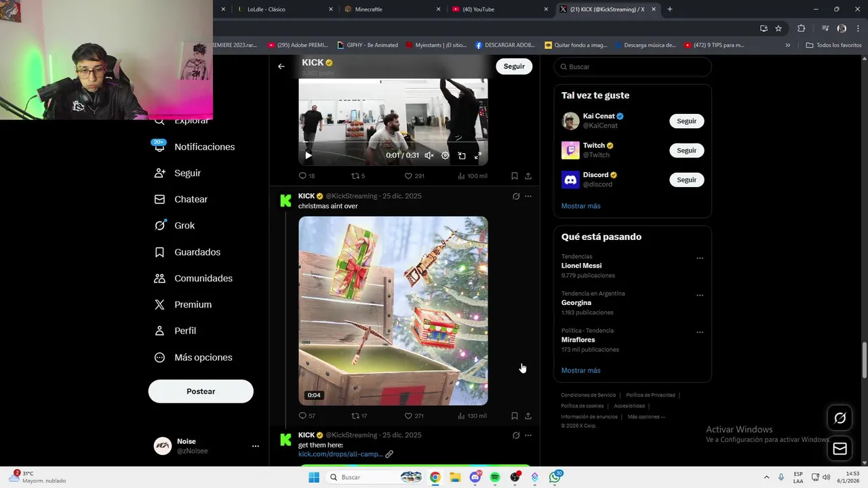Open Premium in the sidebar
This screenshot has height=488, width=868.
183,305
